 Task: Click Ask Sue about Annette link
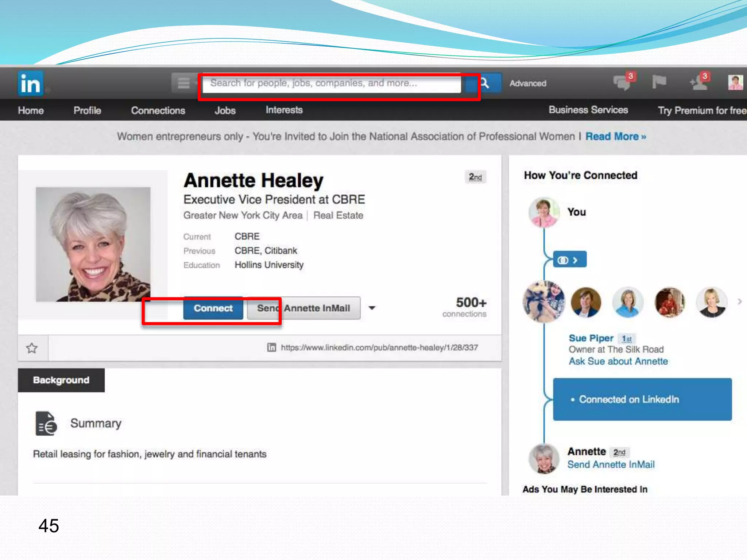click(618, 361)
